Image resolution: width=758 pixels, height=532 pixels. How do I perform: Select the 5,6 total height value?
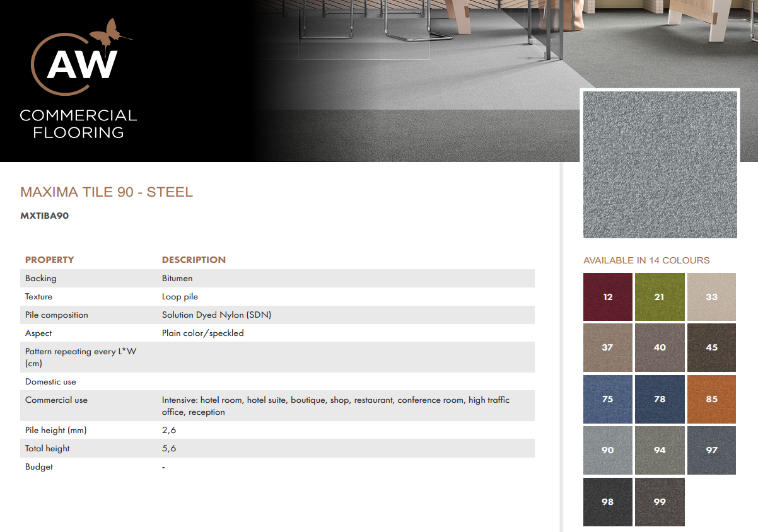168,448
